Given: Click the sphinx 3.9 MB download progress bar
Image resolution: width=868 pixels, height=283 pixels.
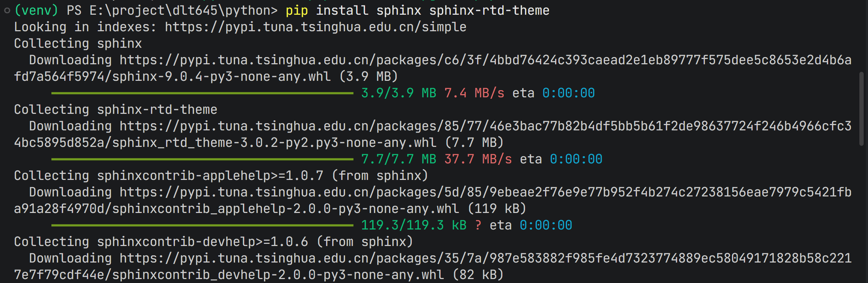Looking at the screenshot, I should tap(202, 93).
